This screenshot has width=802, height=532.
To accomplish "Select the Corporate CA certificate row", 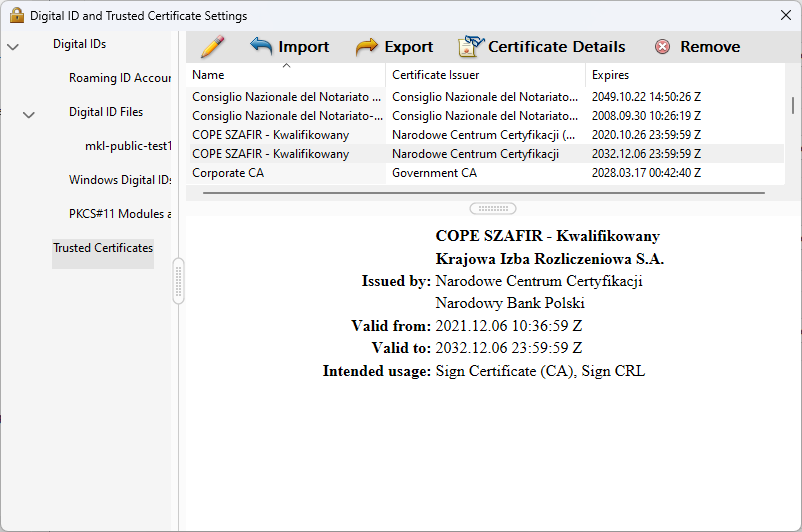I will point(285,173).
